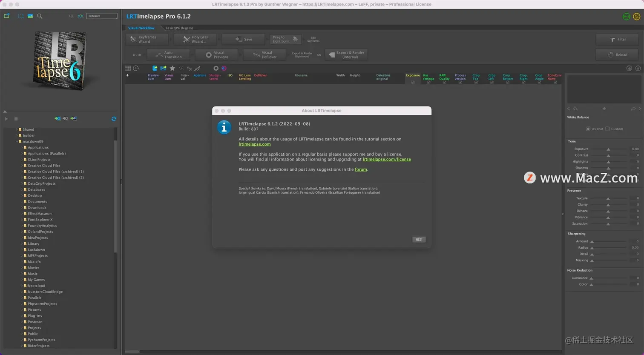Click the Saturation slider handle
This screenshot has height=355, width=644.
(x=608, y=223)
